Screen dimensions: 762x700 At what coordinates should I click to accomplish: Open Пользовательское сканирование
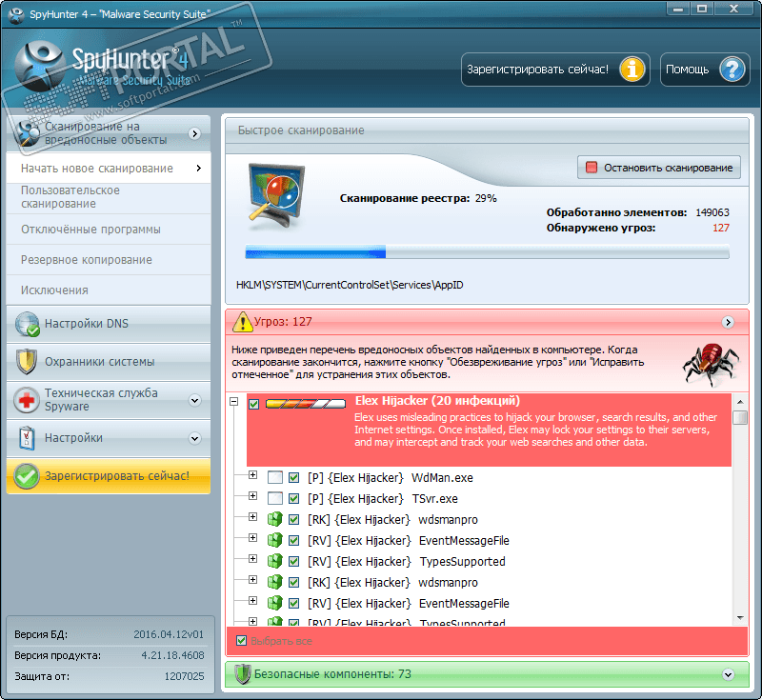tap(109, 197)
